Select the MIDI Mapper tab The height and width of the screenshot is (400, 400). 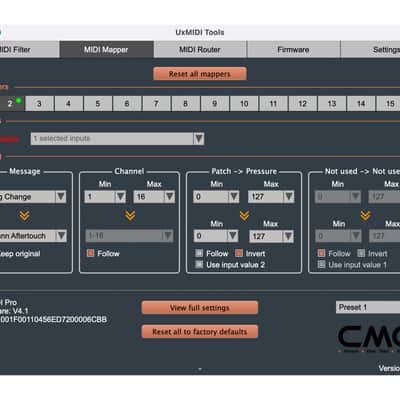[106, 50]
